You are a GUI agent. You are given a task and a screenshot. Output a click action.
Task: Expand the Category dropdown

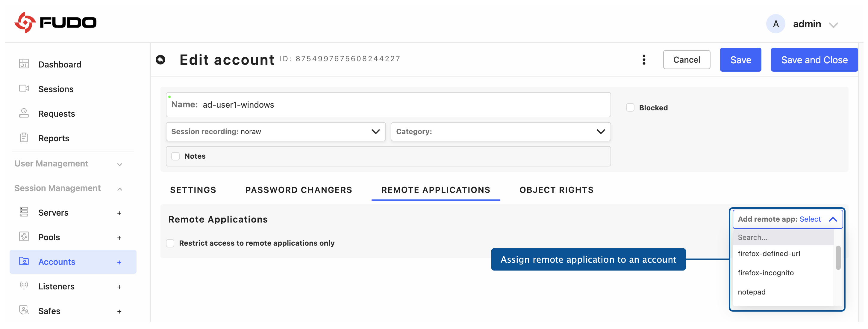pos(500,132)
